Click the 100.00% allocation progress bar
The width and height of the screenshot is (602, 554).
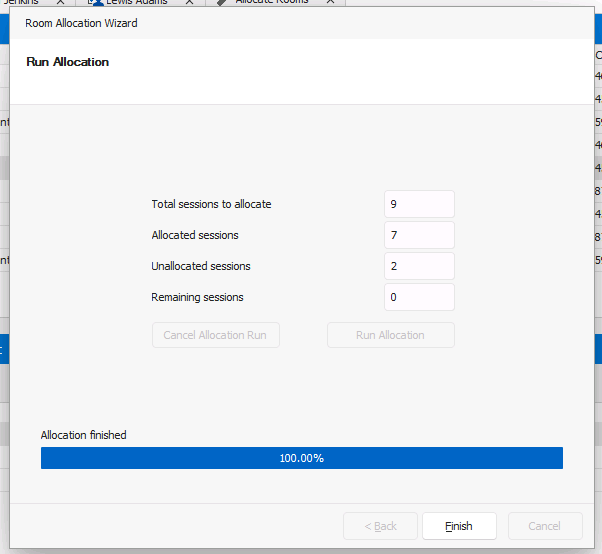point(301,458)
